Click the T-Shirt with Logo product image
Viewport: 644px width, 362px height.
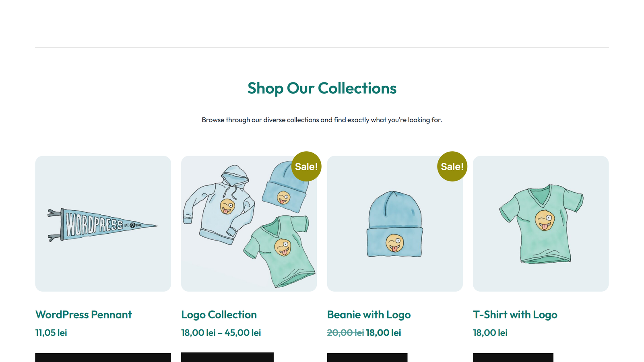(541, 224)
